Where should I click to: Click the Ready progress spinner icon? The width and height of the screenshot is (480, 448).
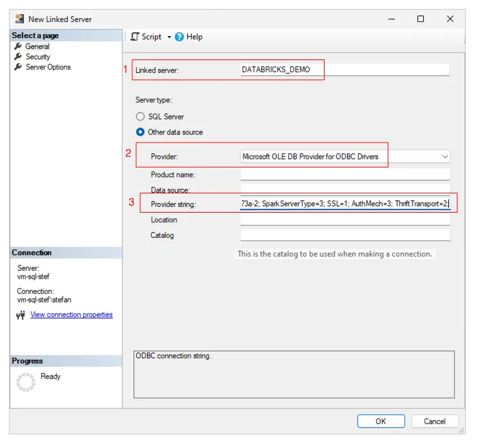point(26,382)
